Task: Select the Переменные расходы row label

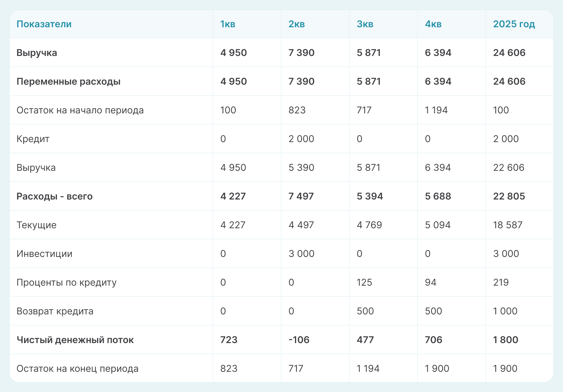Action: [x=68, y=81]
